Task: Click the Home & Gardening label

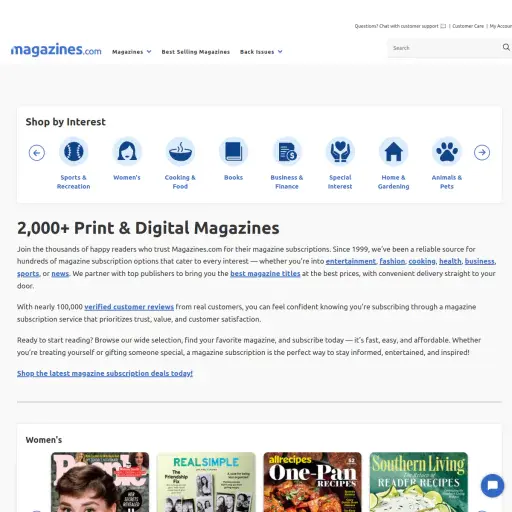Action: (x=393, y=182)
